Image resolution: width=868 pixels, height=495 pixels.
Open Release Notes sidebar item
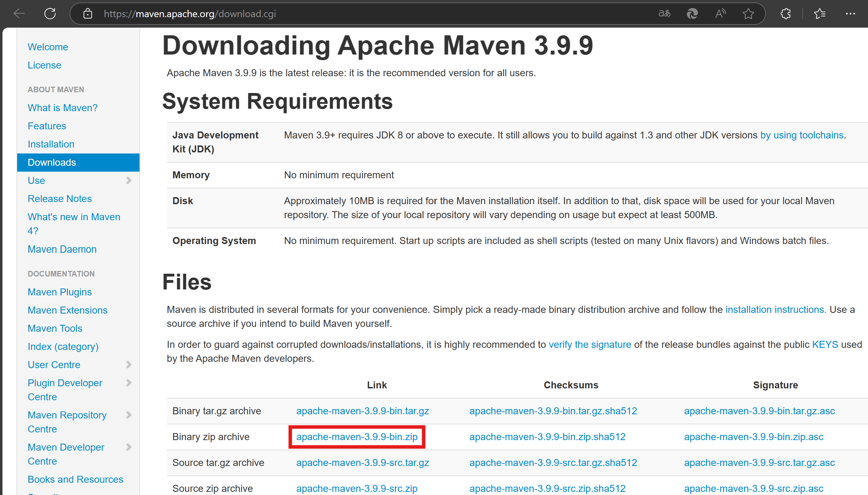click(59, 199)
